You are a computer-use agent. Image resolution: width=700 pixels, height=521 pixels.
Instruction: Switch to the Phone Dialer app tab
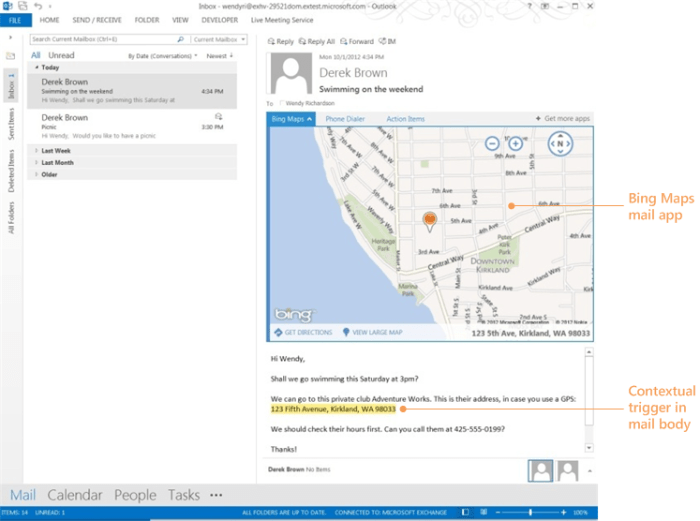[x=345, y=119]
